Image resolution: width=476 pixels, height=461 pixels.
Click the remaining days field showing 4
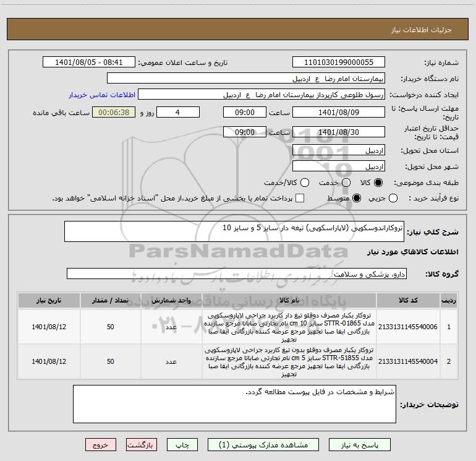[x=178, y=112]
